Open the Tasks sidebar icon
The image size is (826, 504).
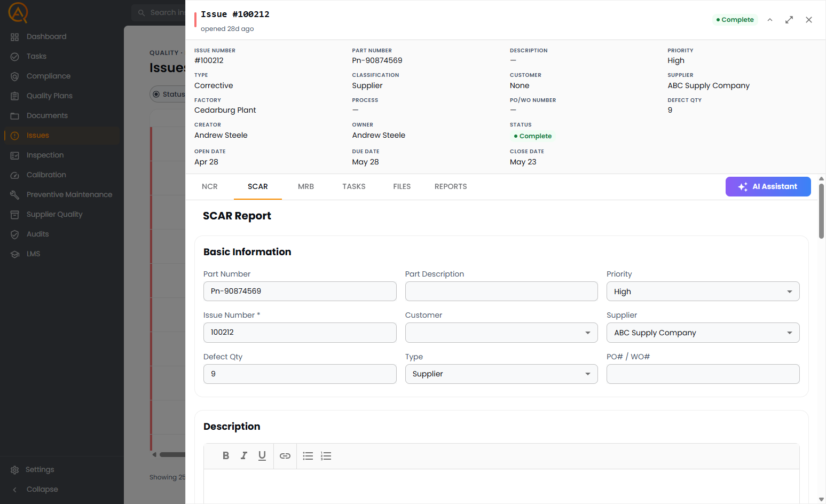(15, 57)
